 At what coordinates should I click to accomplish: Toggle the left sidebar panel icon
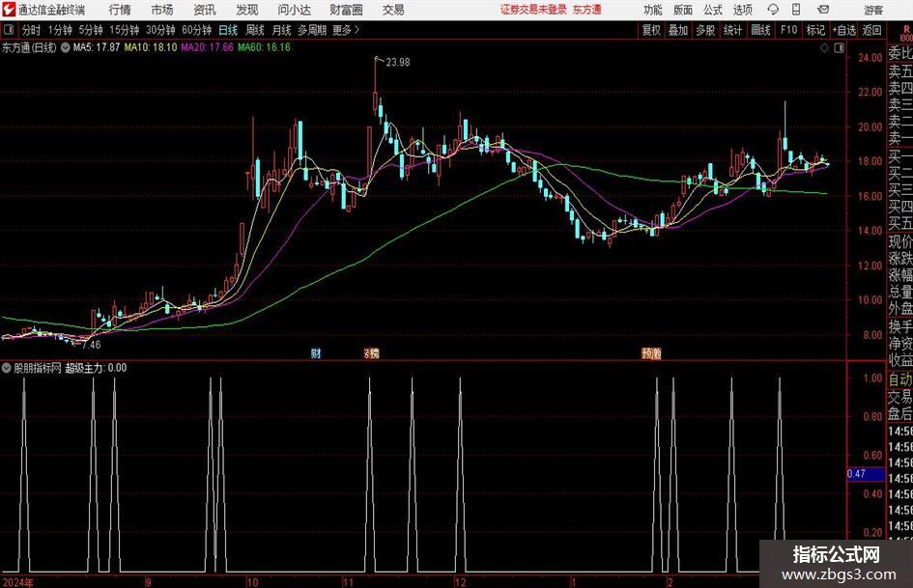pos(9,30)
